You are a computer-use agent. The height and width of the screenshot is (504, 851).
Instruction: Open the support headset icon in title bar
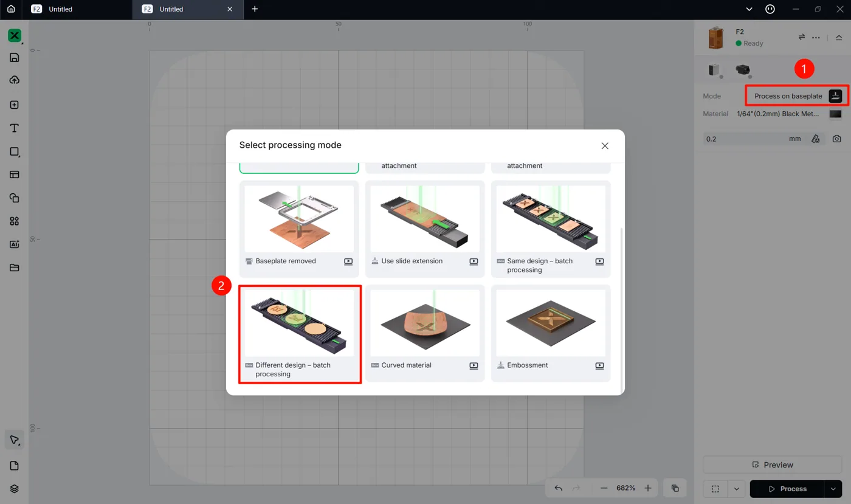(x=770, y=9)
